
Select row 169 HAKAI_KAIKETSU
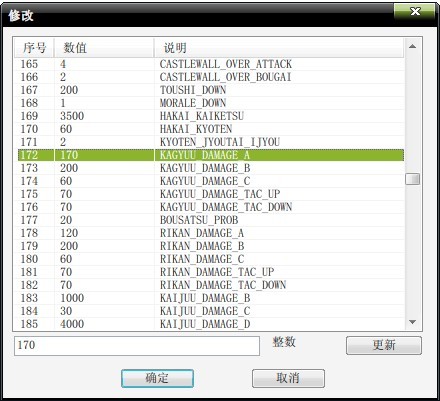[211, 116]
